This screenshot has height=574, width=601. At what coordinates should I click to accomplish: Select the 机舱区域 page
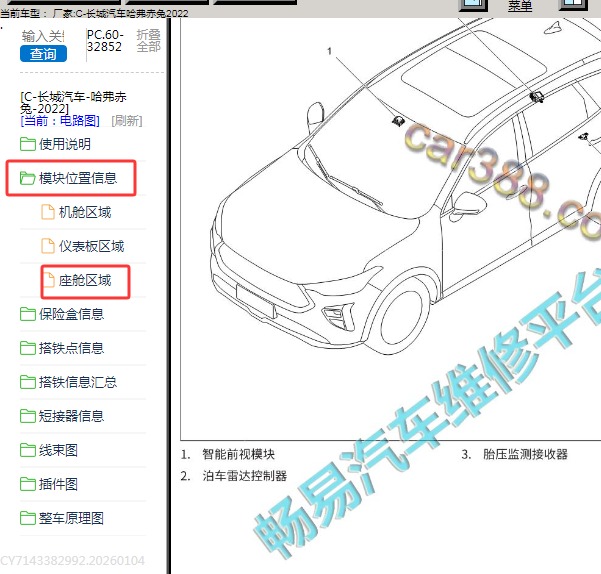(x=85, y=212)
